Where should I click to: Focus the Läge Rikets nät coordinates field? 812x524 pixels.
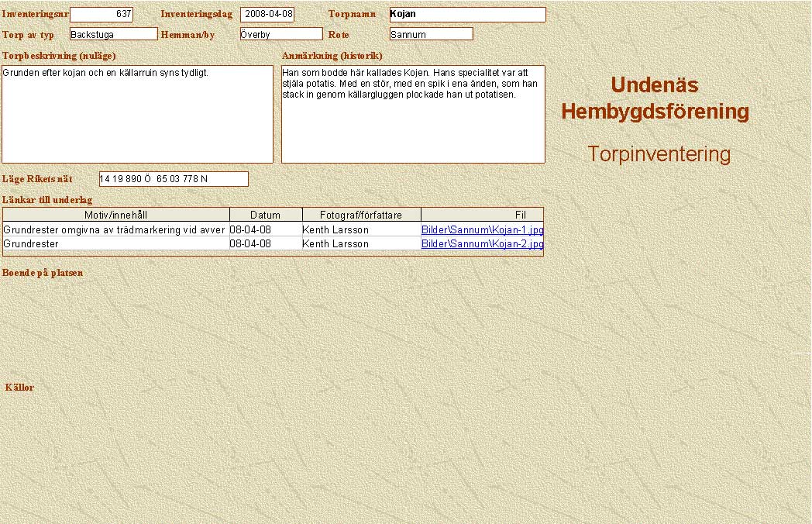pyautogui.click(x=174, y=179)
